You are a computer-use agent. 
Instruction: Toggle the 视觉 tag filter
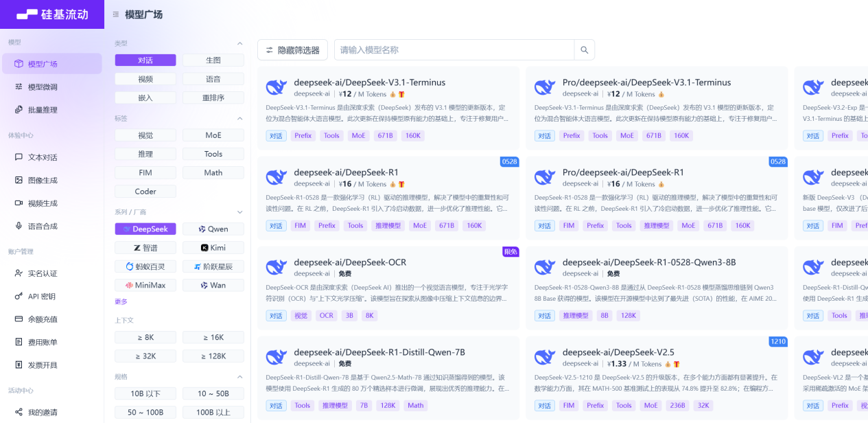pos(145,135)
